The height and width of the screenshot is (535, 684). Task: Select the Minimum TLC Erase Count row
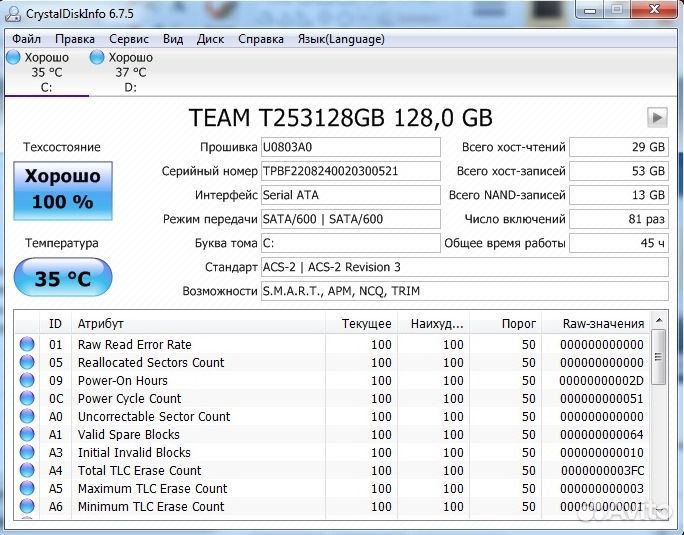(x=332, y=506)
